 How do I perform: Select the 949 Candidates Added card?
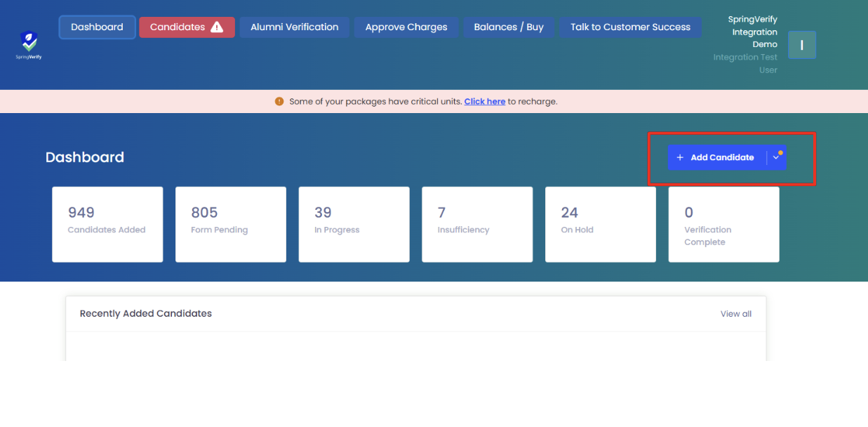click(x=107, y=224)
